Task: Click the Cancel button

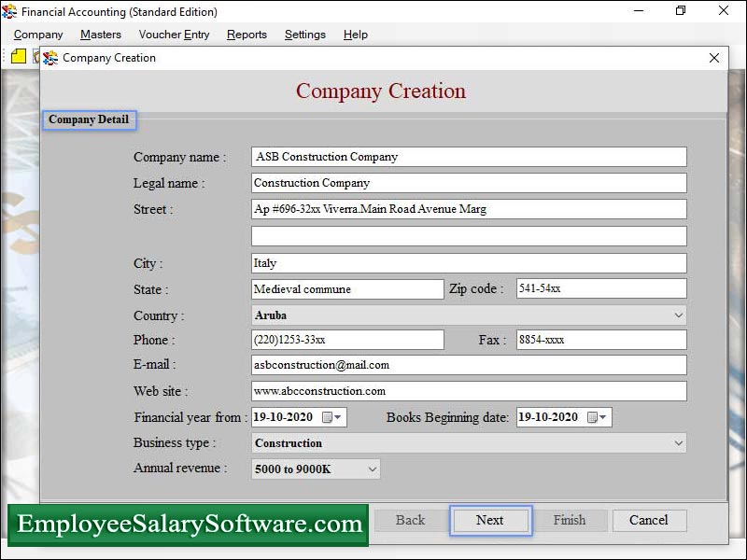Action: (649, 520)
